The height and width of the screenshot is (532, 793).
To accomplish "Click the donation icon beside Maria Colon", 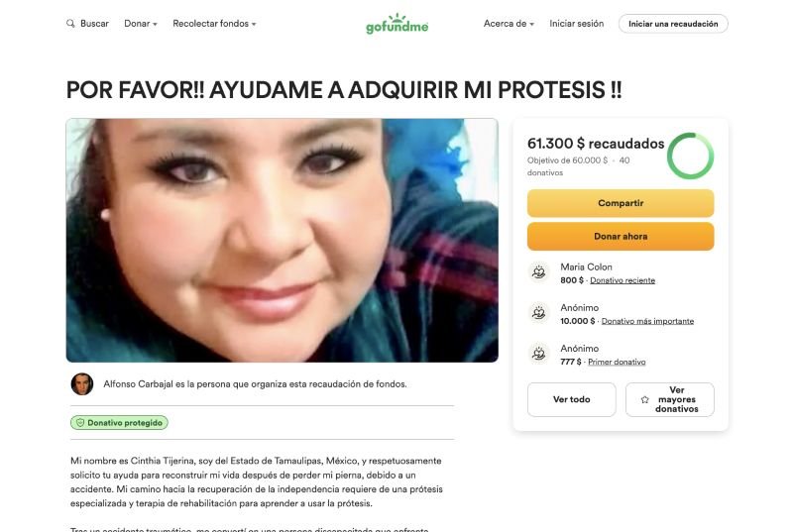I will (x=538, y=271).
